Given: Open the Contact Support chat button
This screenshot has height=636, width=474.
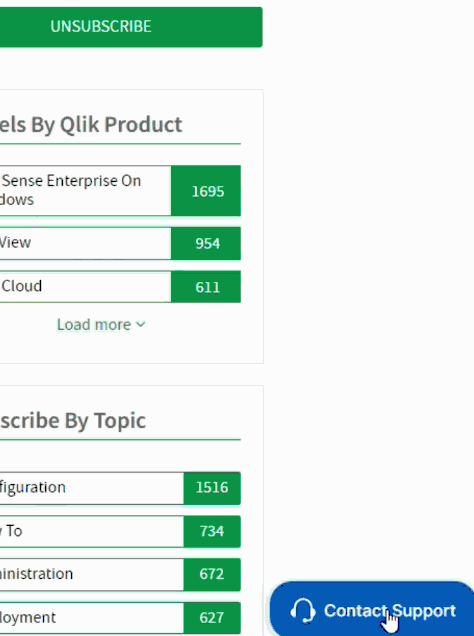Looking at the screenshot, I should [372, 610].
